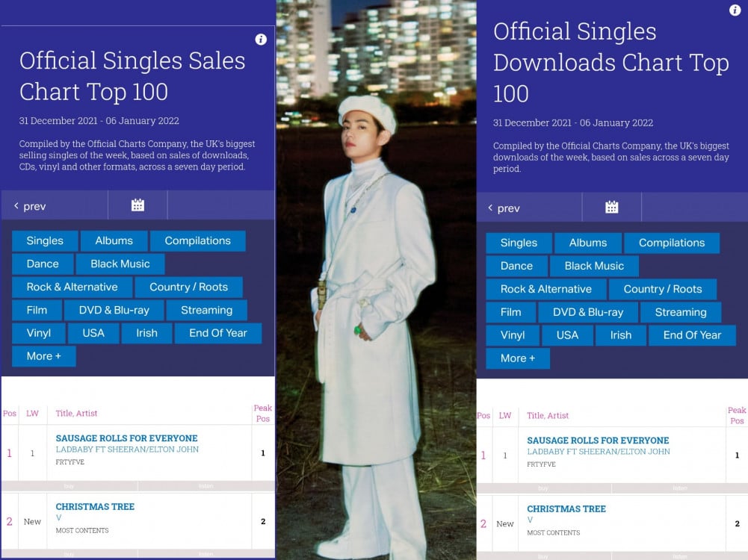
Task: Expand More + in left chart categories
Action: (44, 356)
